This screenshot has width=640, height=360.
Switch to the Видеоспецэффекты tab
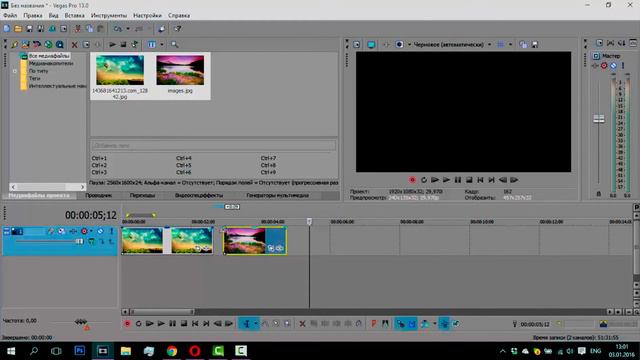point(199,196)
